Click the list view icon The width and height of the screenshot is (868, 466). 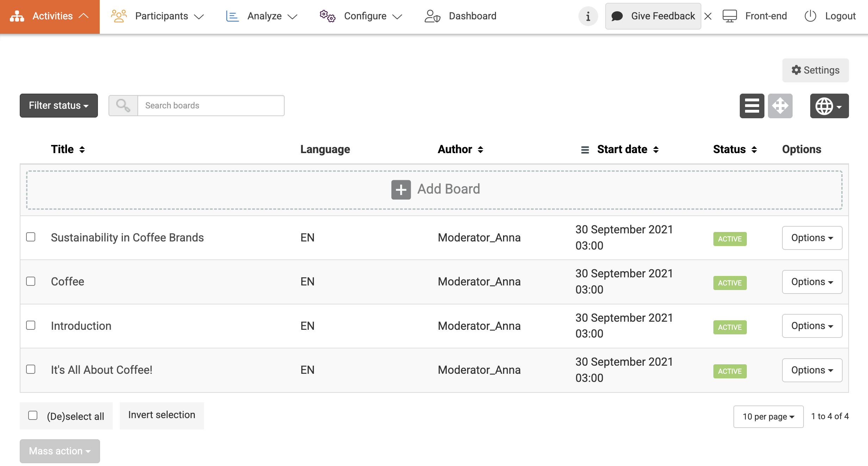pos(752,106)
